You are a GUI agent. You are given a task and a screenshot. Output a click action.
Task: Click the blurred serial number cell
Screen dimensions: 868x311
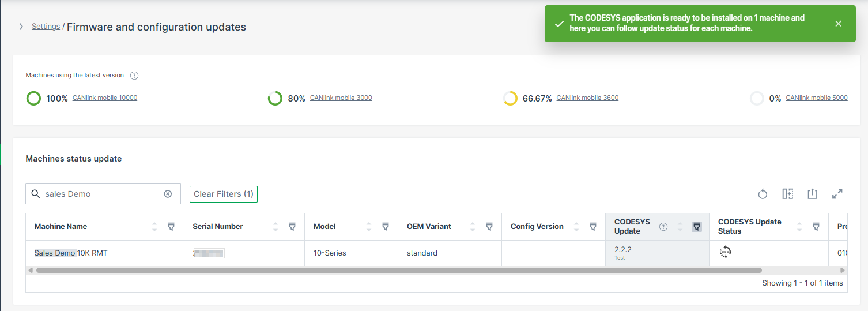pos(244,253)
